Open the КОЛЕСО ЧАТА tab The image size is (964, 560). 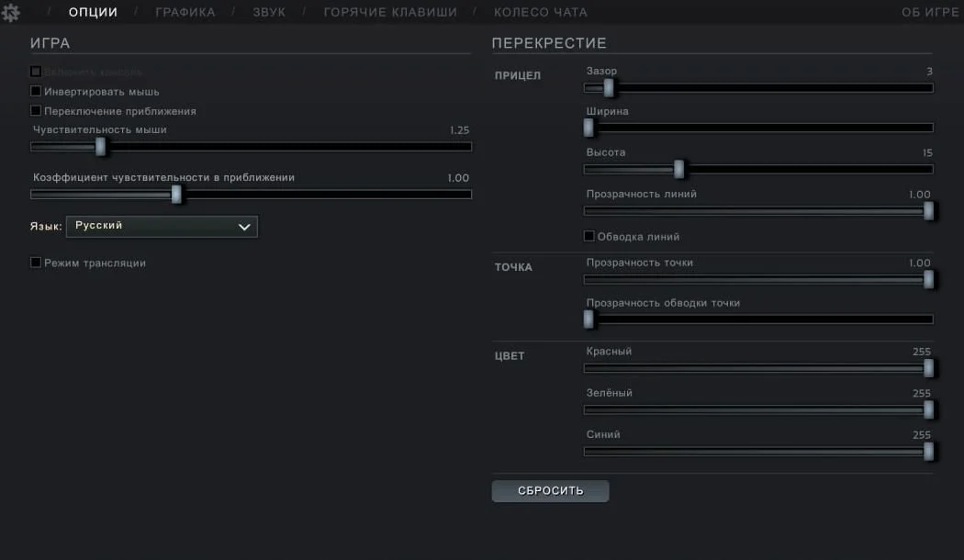coord(541,12)
